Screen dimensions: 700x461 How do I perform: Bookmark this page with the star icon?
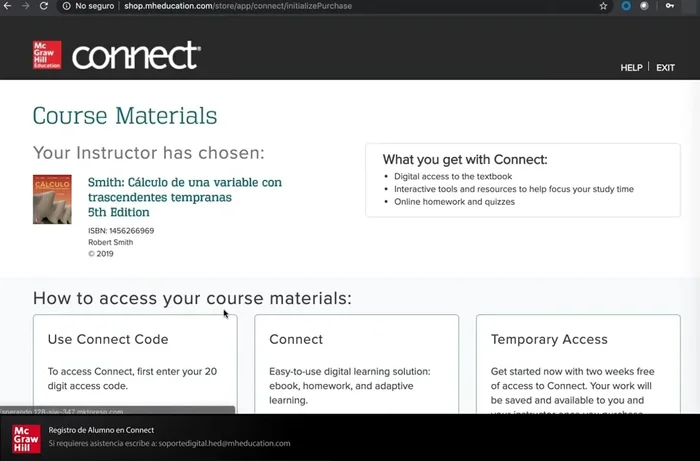pos(603,6)
